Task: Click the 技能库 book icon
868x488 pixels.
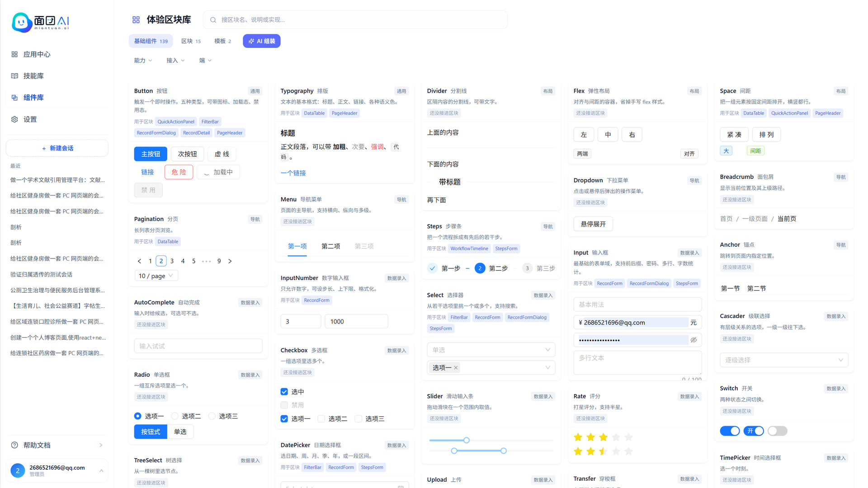Action: click(x=14, y=76)
